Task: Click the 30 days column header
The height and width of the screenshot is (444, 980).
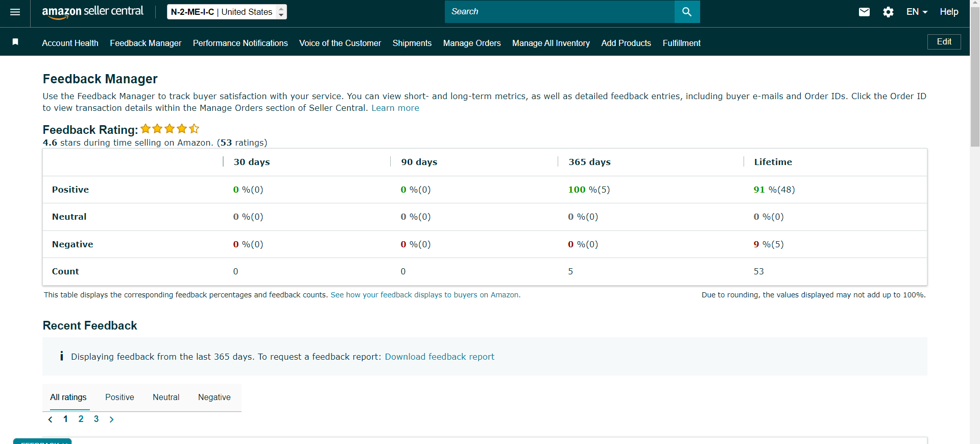Action: (252, 162)
